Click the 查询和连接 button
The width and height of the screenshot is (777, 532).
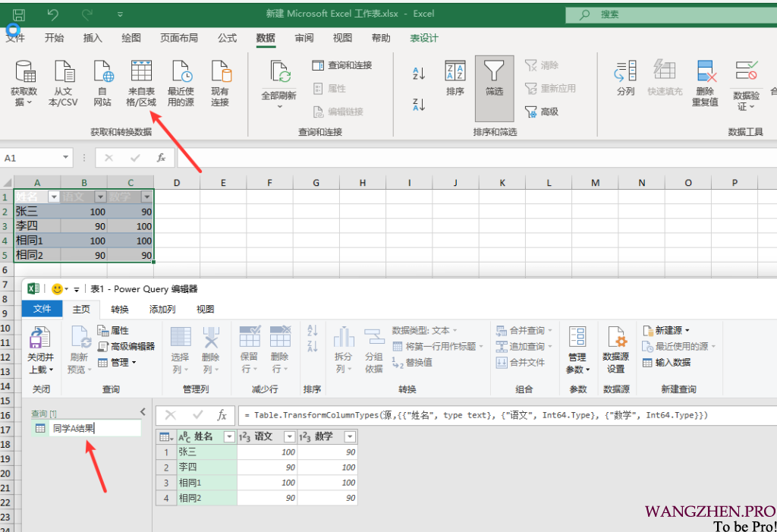pos(342,65)
